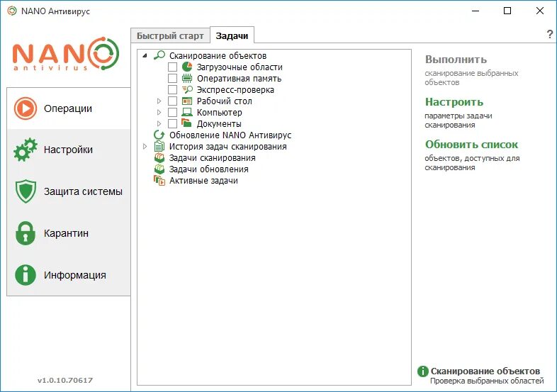
Task: Expand the Рабочий стол node
Action: tap(159, 101)
